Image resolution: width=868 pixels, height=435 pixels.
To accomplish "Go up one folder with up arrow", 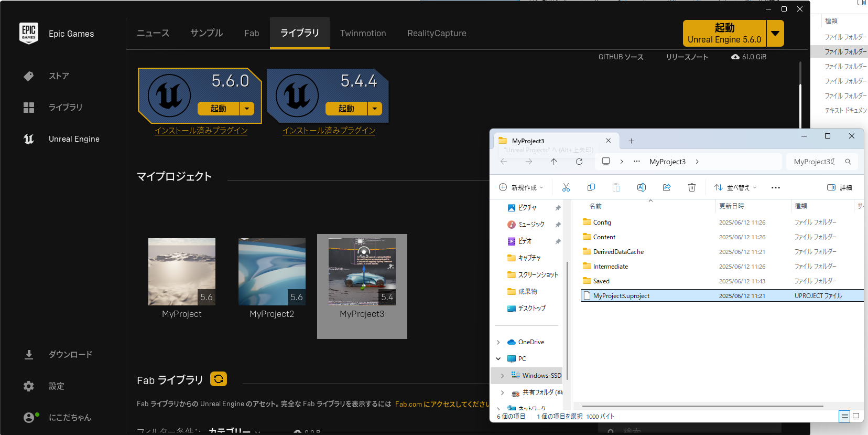I will (x=554, y=162).
